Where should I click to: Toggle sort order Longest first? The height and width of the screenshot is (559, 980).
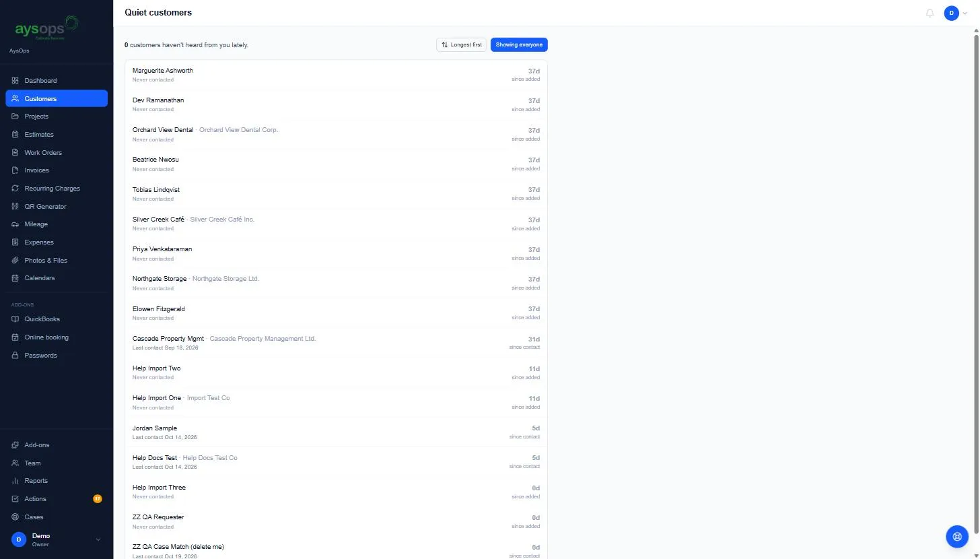(462, 44)
